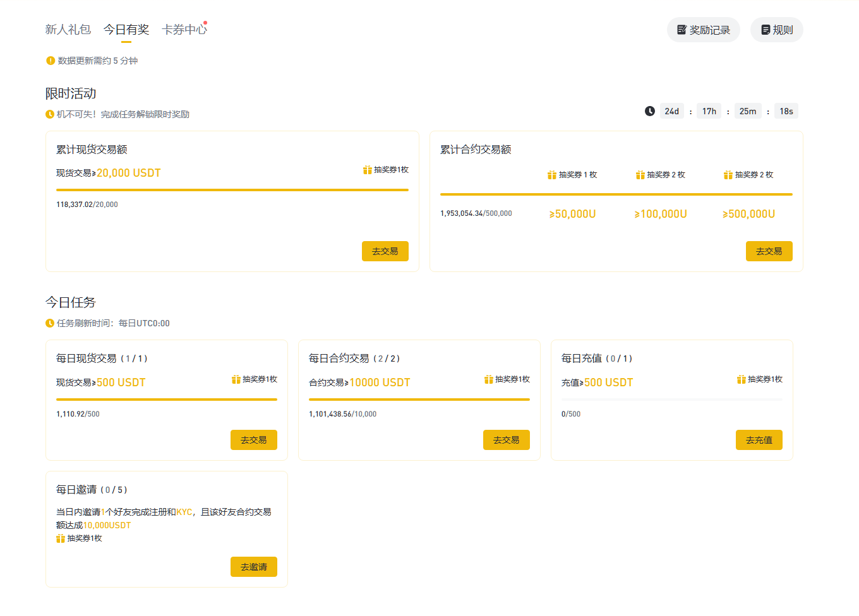The image size is (859, 616).
Task: Open 奖励记录 reward history
Action: (704, 30)
